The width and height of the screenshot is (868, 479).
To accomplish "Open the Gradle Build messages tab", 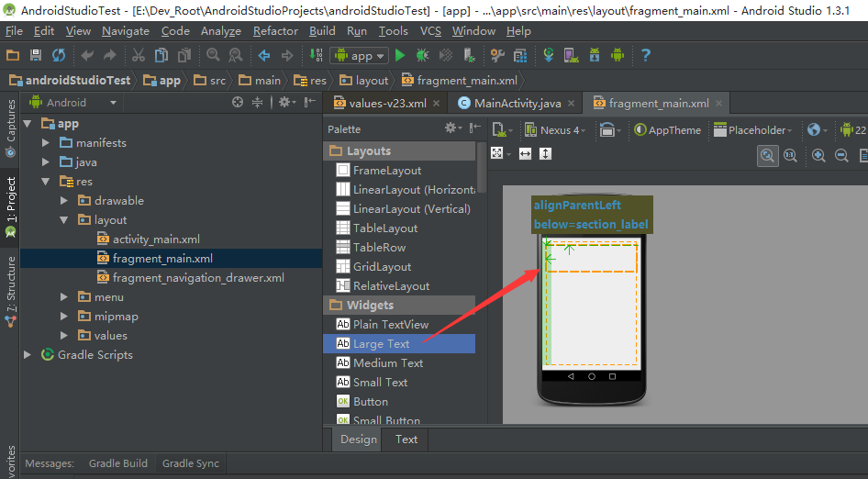I will pos(117,463).
